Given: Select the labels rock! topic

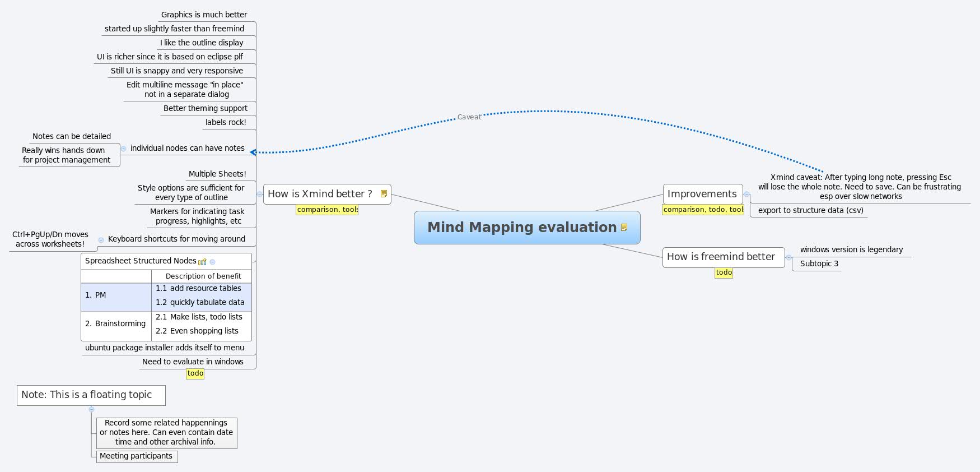Looking at the screenshot, I should click(226, 122).
